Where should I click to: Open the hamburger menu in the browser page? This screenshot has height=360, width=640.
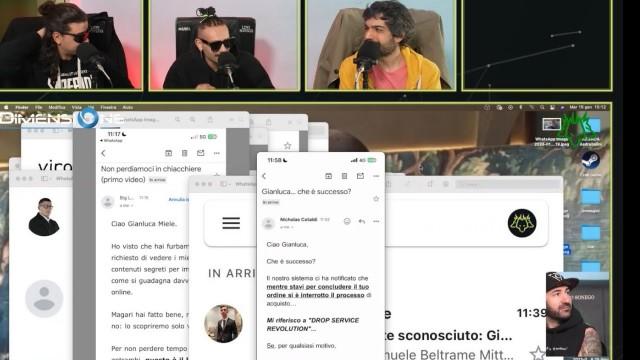point(231,223)
